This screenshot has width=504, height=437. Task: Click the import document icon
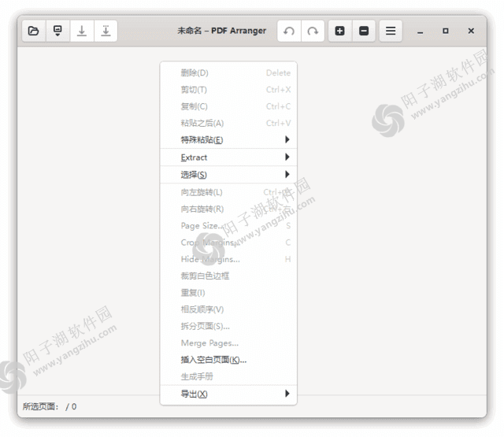pos(57,31)
